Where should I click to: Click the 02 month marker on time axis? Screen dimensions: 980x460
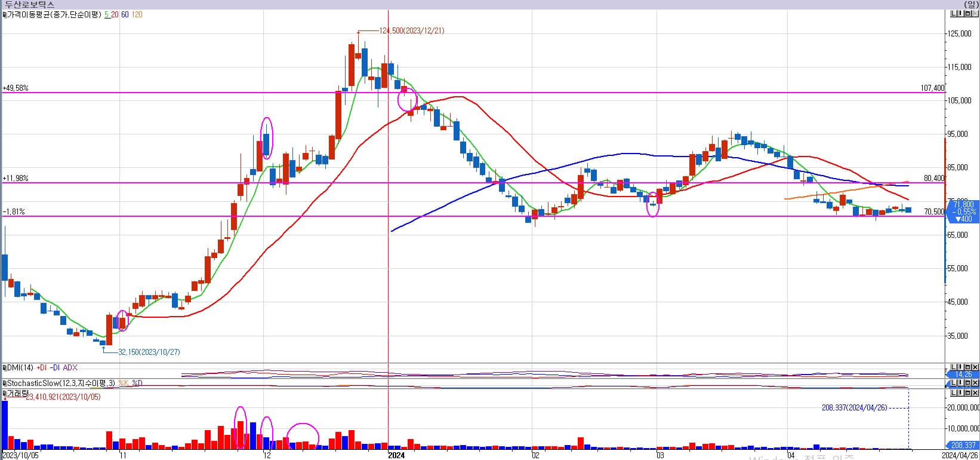535,455
